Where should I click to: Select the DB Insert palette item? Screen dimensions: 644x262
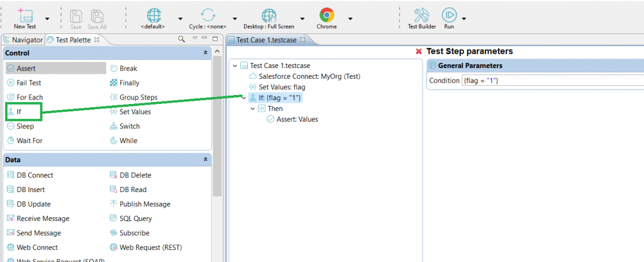click(x=26, y=190)
